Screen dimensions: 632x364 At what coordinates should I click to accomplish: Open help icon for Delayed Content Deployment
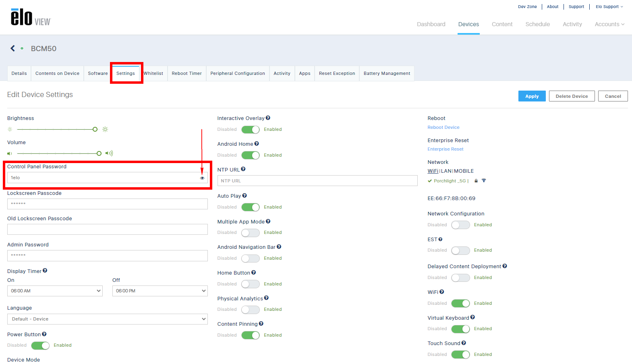point(505,266)
